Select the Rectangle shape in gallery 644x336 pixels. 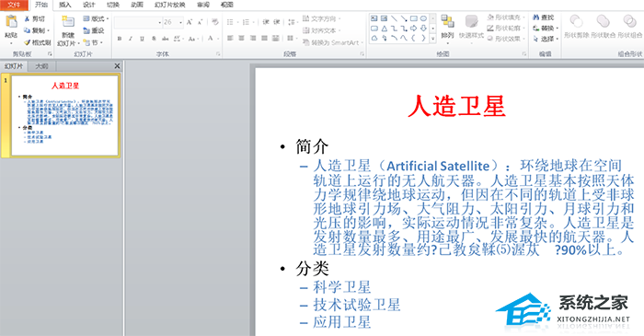[414, 18]
